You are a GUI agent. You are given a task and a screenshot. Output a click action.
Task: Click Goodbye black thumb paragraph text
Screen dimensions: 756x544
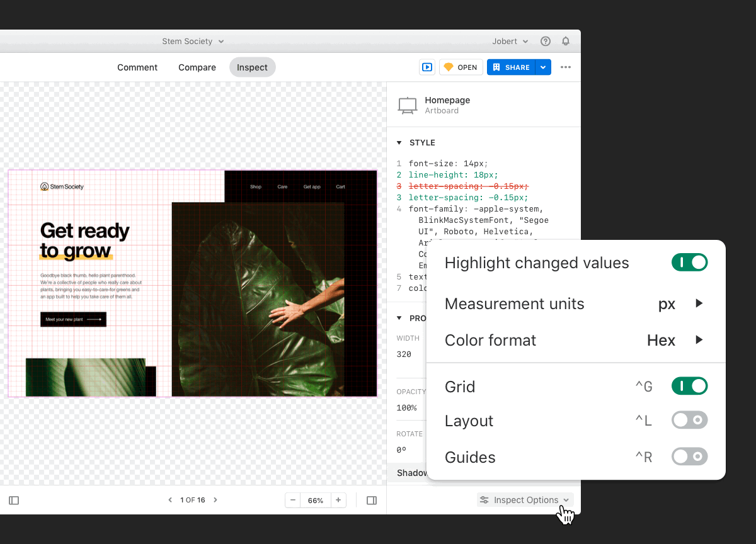pos(91,286)
